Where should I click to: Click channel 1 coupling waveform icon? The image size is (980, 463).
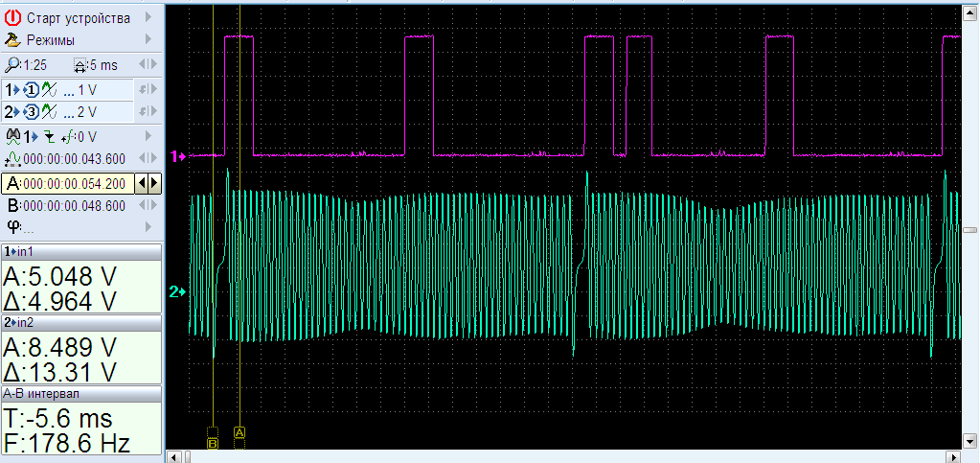click(x=50, y=91)
